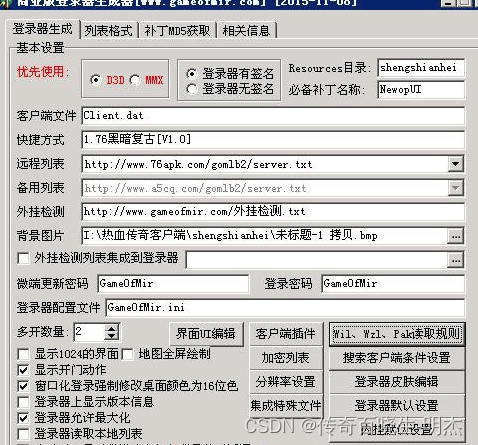Click the 客户端文件 input field
478x445 pixels.
(x=273, y=116)
